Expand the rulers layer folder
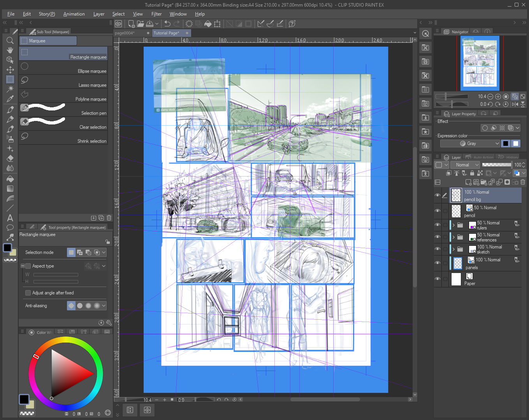The width and height of the screenshot is (529, 420). pos(453,225)
